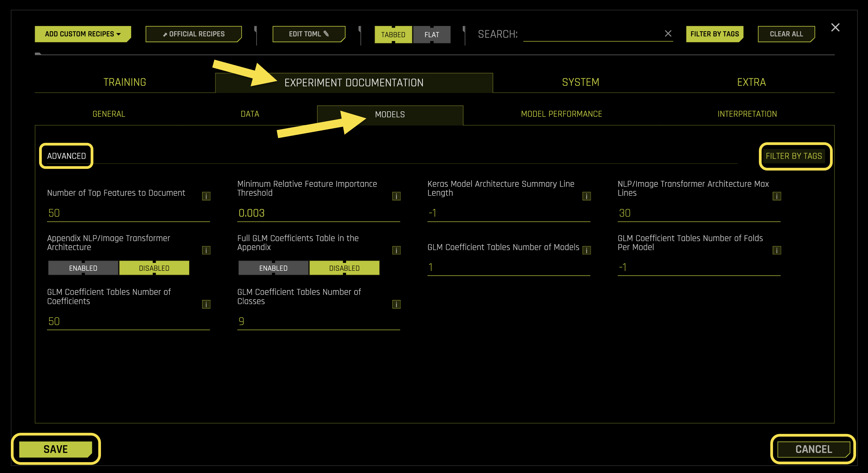Open the System settings tab

tap(580, 82)
